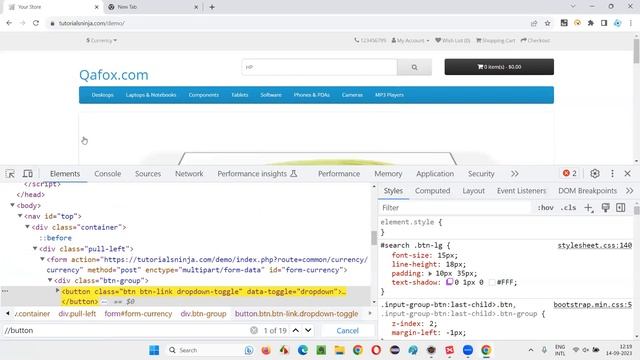Select form#form-currency in breadcrumb
The width and height of the screenshot is (640, 360).
point(138,313)
